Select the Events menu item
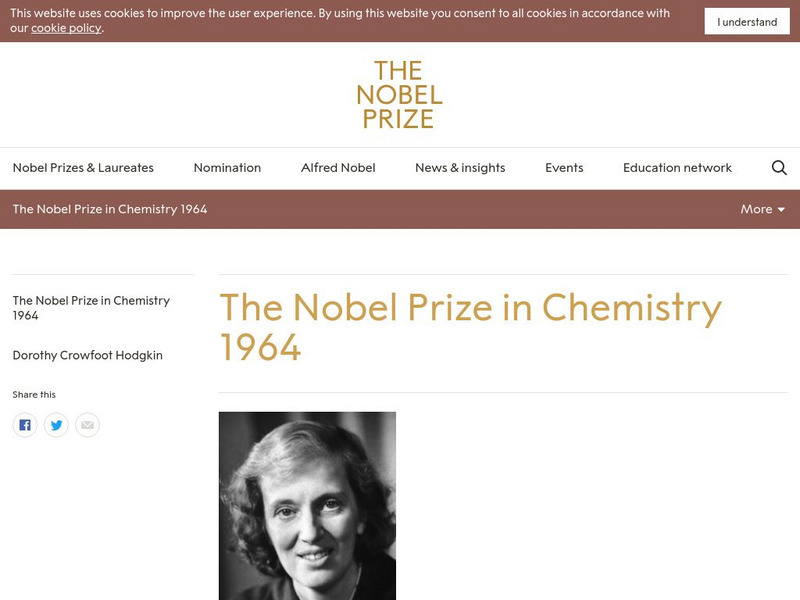800x600 pixels. click(x=564, y=167)
